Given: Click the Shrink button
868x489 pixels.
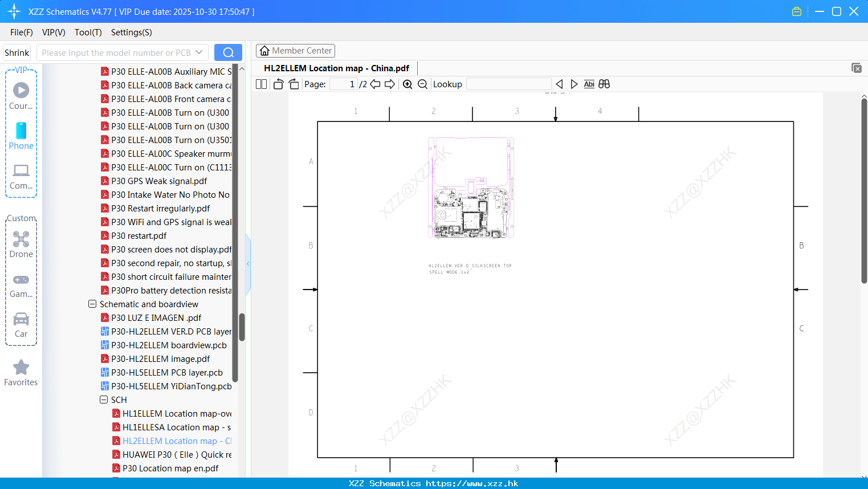Looking at the screenshot, I should click(x=17, y=52).
